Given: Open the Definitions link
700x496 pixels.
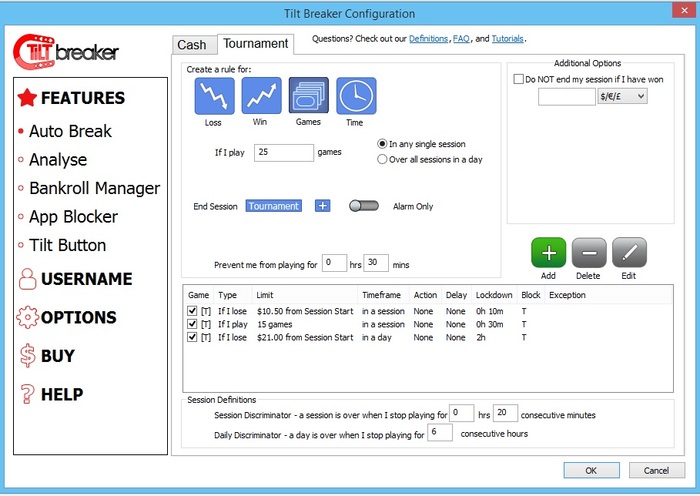Looking at the screenshot, I should coord(428,39).
